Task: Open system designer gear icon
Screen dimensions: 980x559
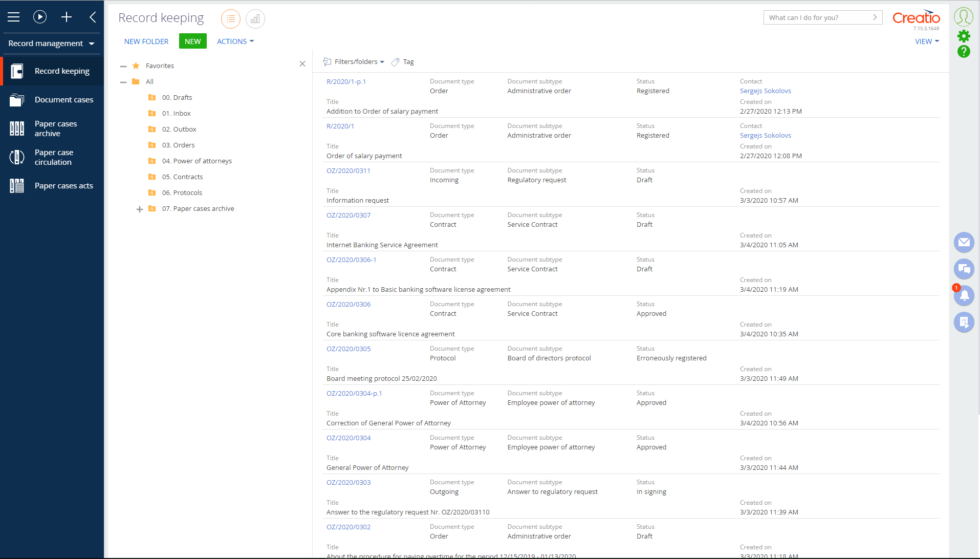Action: [964, 36]
